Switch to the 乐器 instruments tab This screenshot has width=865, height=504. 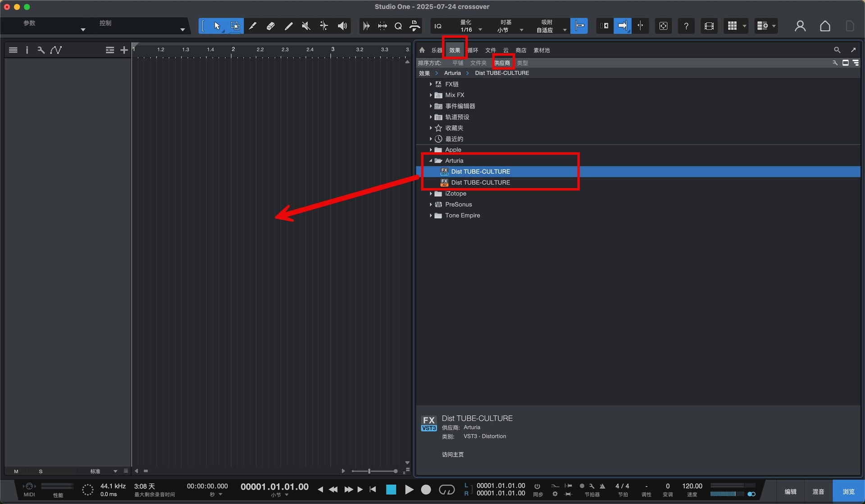click(x=437, y=50)
